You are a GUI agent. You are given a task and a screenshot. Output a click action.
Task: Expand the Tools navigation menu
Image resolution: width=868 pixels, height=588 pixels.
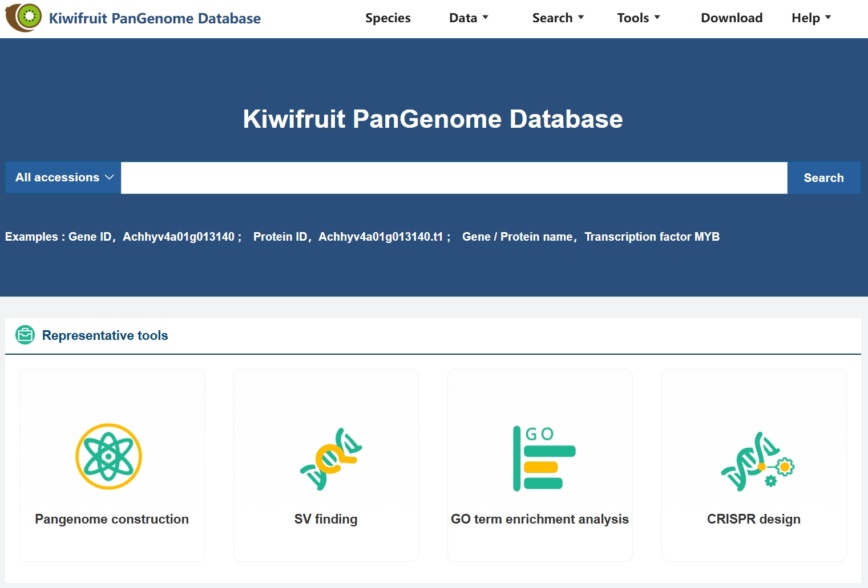[x=638, y=18]
